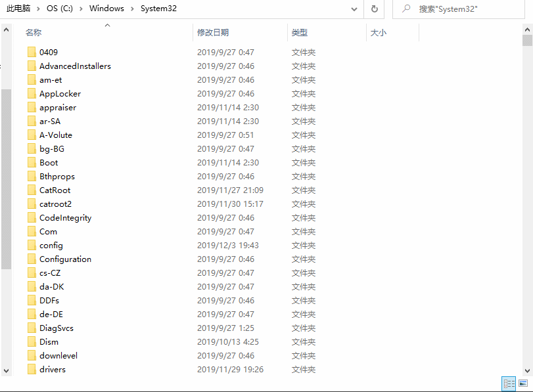Select the drivers folder name

click(53, 369)
